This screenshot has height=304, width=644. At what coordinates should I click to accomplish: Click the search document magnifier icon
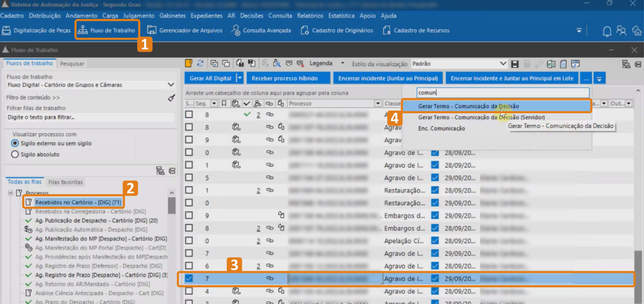click(277, 64)
